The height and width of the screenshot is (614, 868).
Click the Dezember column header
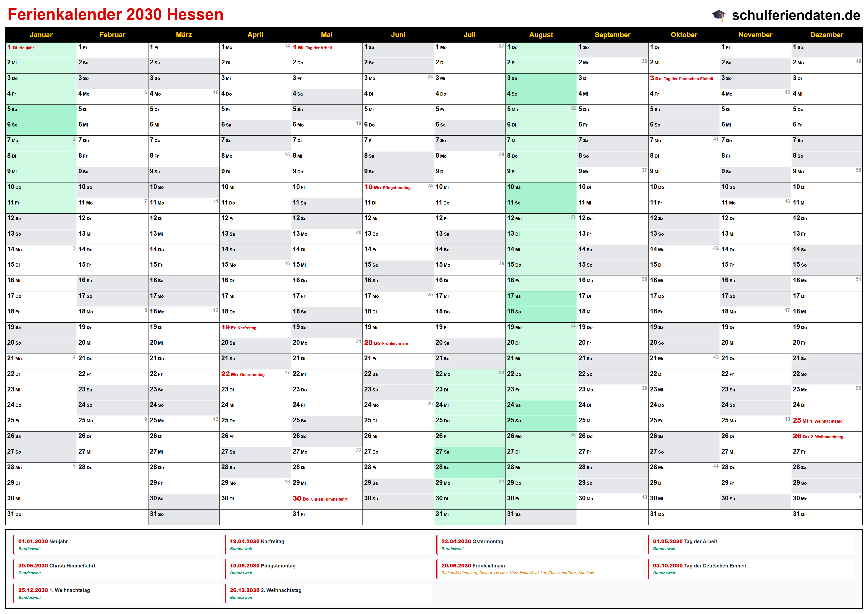pyautogui.click(x=826, y=35)
